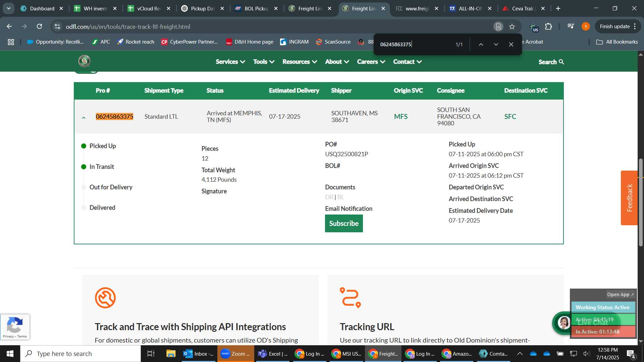Open the reCAPTCHA Privacy link
Image resolution: width=644 pixels, height=362 pixels.
click(x=8, y=337)
